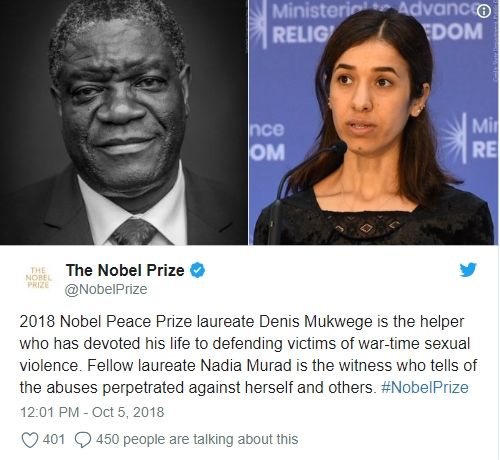Image resolution: width=500 pixels, height=460 pixels.
Task: Open the black-and-white photo on the left
Action: 123,122
